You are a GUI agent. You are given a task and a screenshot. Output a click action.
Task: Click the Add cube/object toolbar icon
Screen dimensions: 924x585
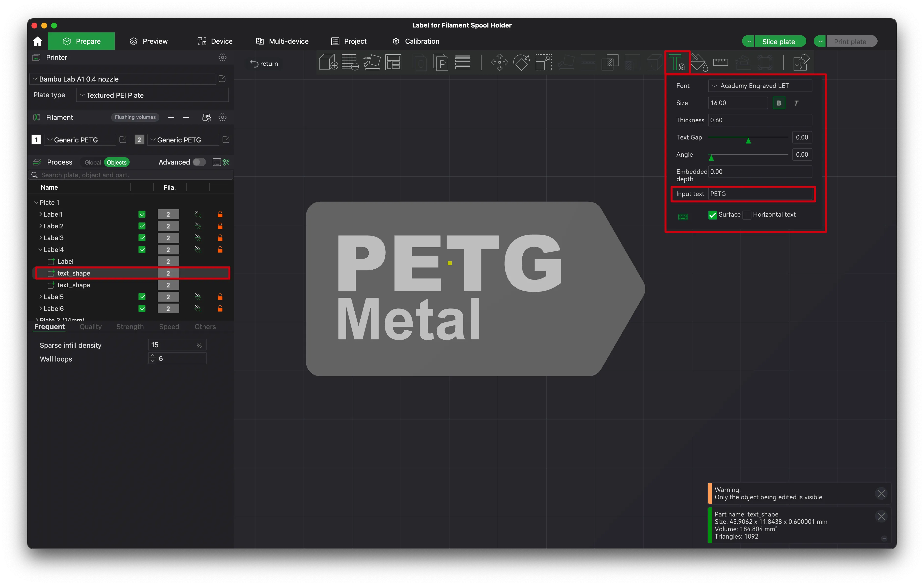(328, 62)
